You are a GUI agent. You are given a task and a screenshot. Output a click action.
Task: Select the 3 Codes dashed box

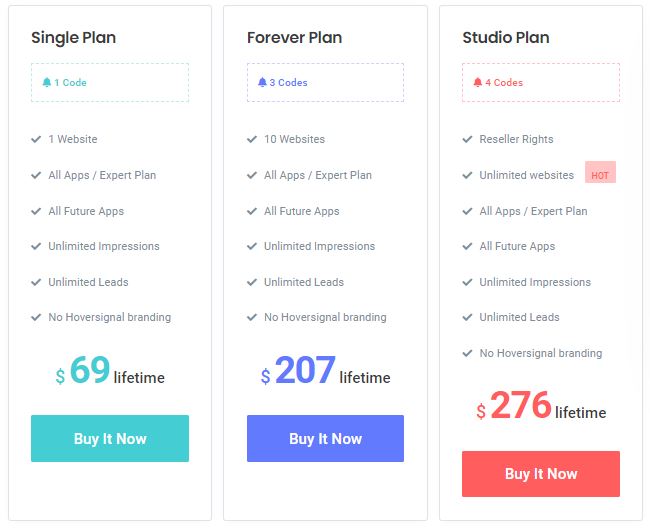[325, 83]
